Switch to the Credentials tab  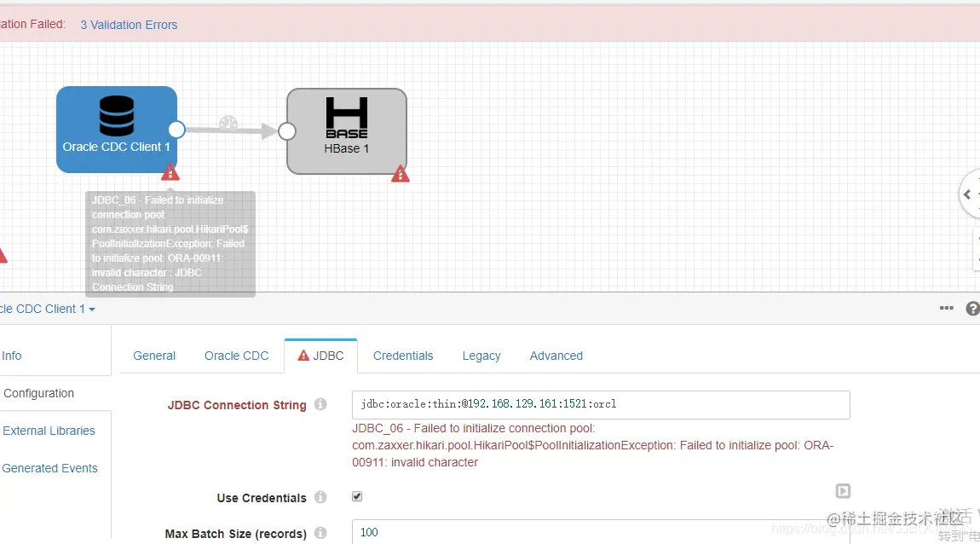(403, 356)
